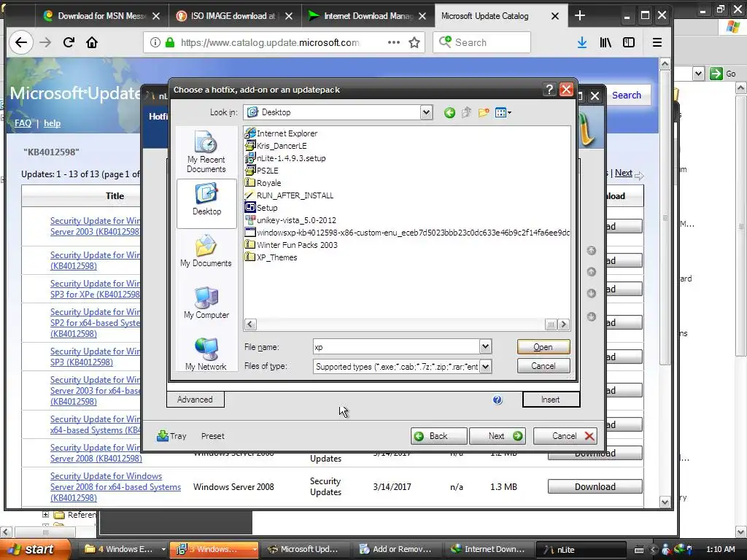This screenshot has height=560, width=747.
Task: Expand the File name dropdown arrow
Action: point(485,346)
